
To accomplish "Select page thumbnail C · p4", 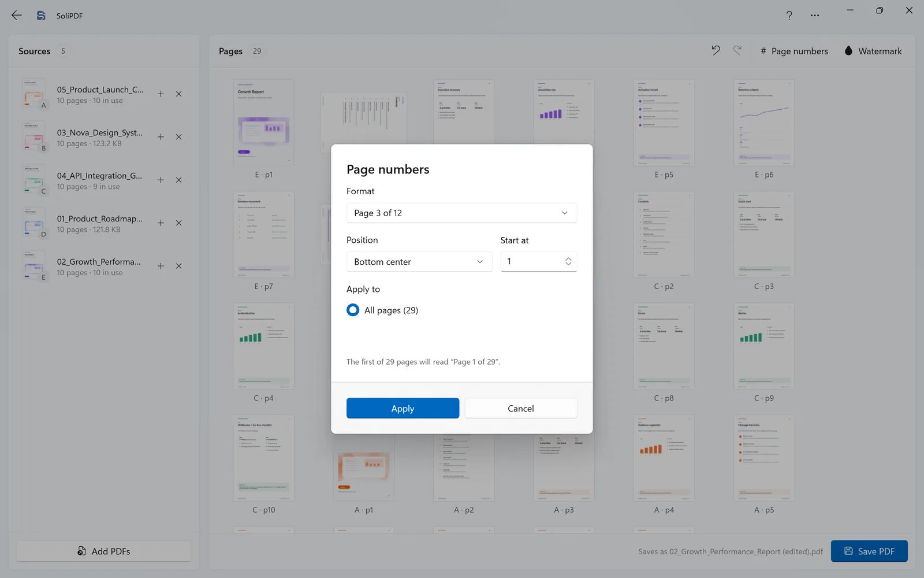I will pos(263,346).
